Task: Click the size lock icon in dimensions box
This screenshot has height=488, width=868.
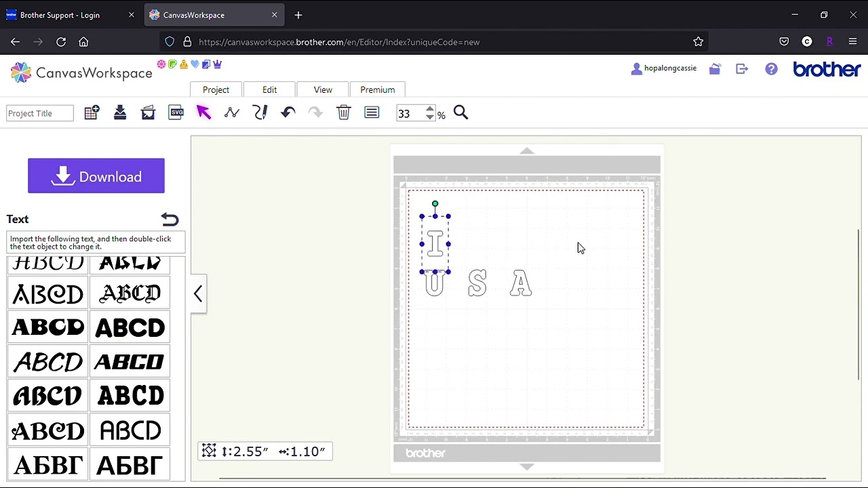Action: pyautogui.click(x=209, y=451)
